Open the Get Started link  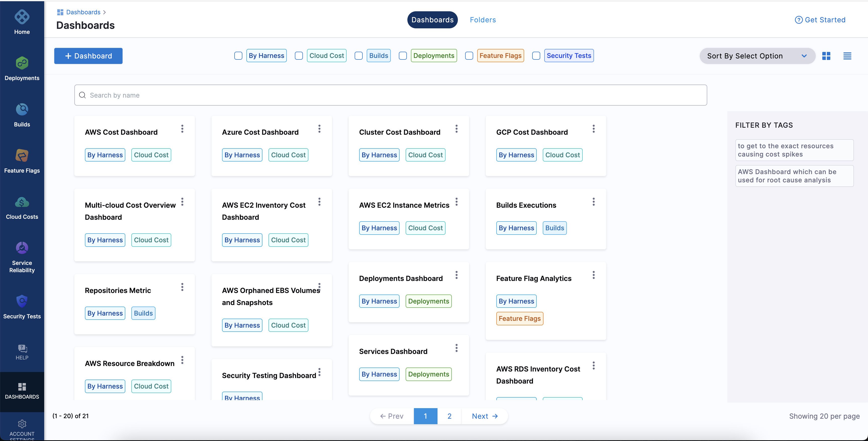pos(820,20)
